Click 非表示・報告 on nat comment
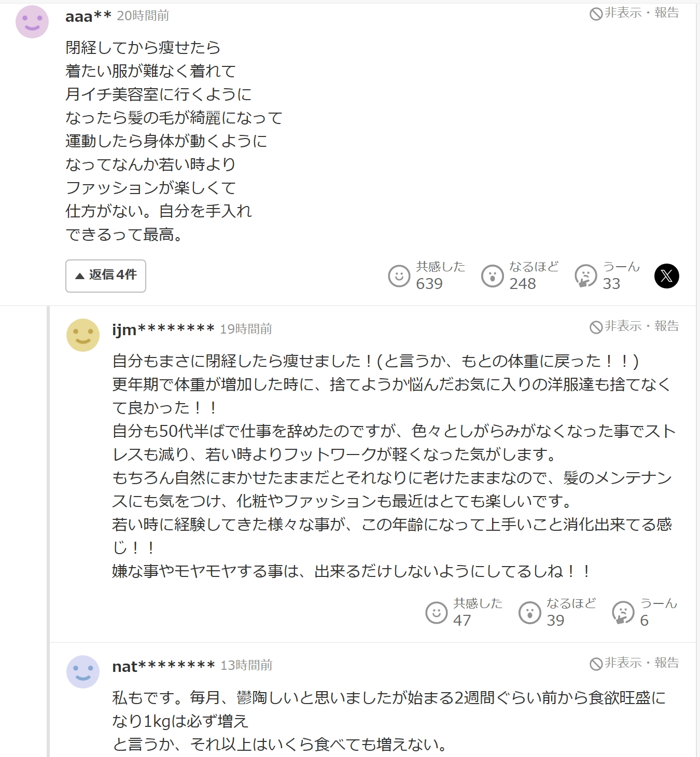This screenshot has height=757, width=700. point(634,663)
